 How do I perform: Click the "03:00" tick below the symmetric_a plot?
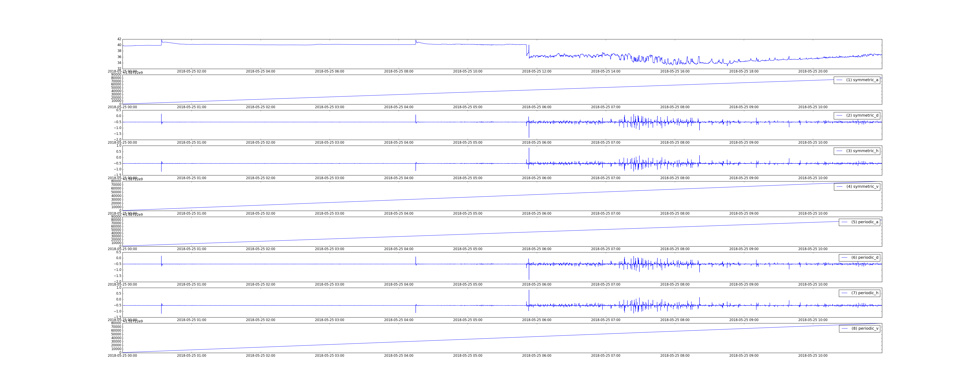point(329,107)
